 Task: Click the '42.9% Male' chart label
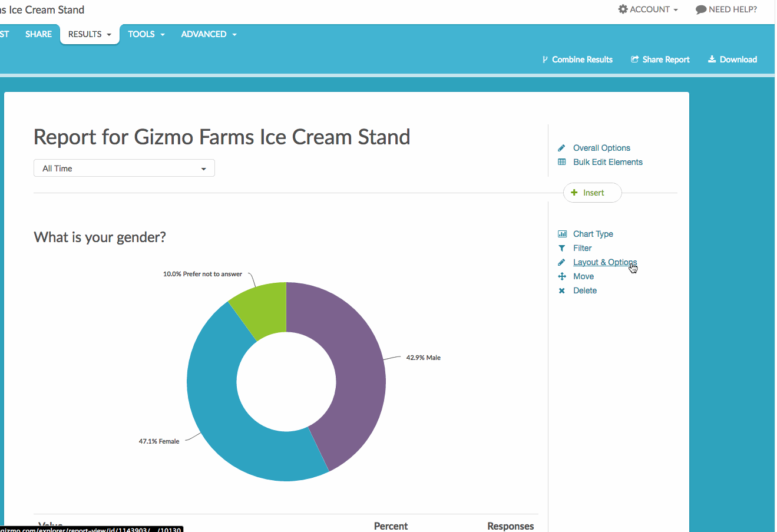(x=424, y=358)
